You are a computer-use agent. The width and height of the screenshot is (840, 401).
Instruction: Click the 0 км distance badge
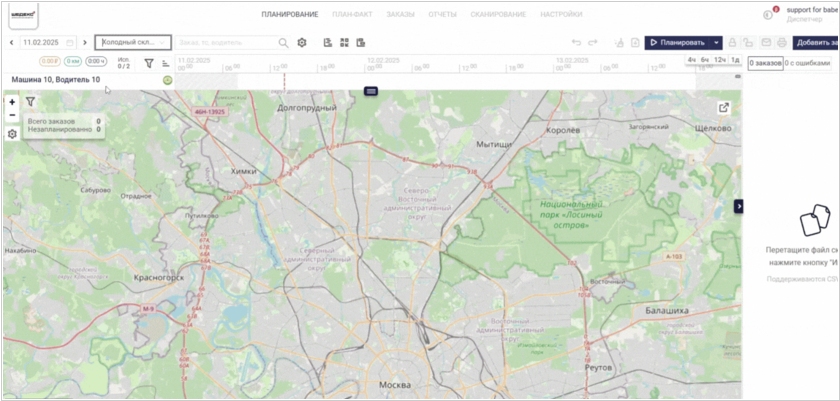[x=73, y=62]
